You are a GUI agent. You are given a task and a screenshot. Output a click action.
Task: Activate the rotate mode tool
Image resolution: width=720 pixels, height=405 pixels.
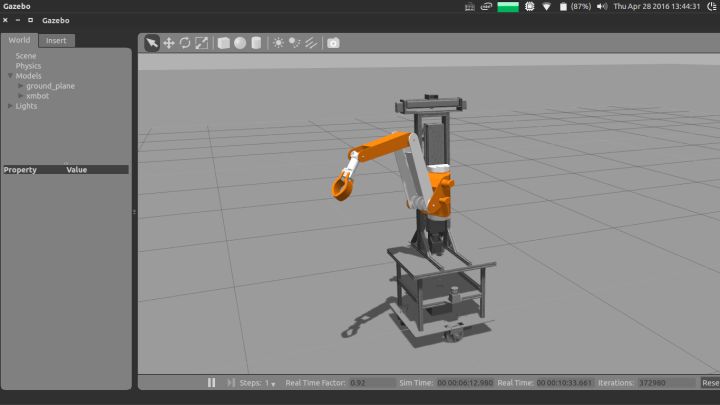185,43
